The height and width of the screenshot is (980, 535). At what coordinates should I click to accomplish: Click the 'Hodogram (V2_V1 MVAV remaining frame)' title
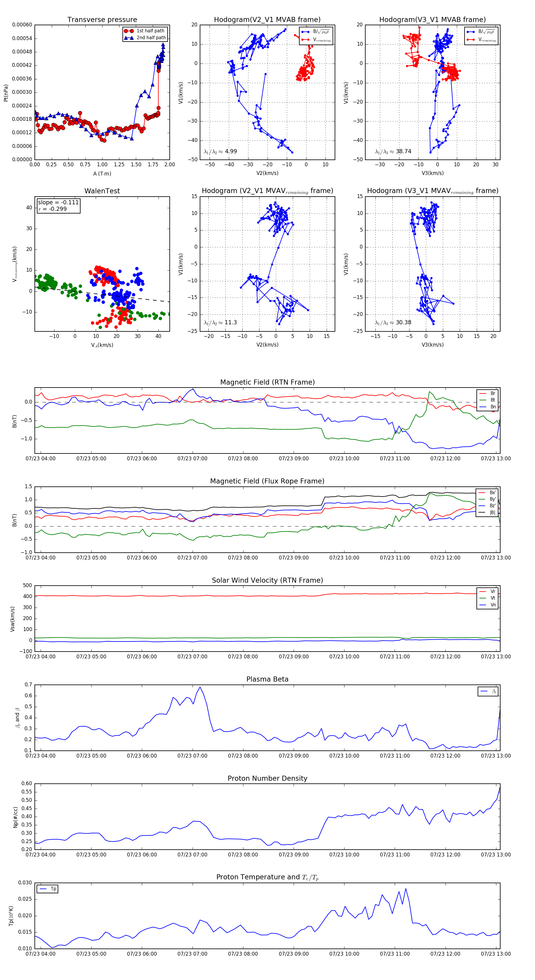pyautogui.click(x=267, y=191)
